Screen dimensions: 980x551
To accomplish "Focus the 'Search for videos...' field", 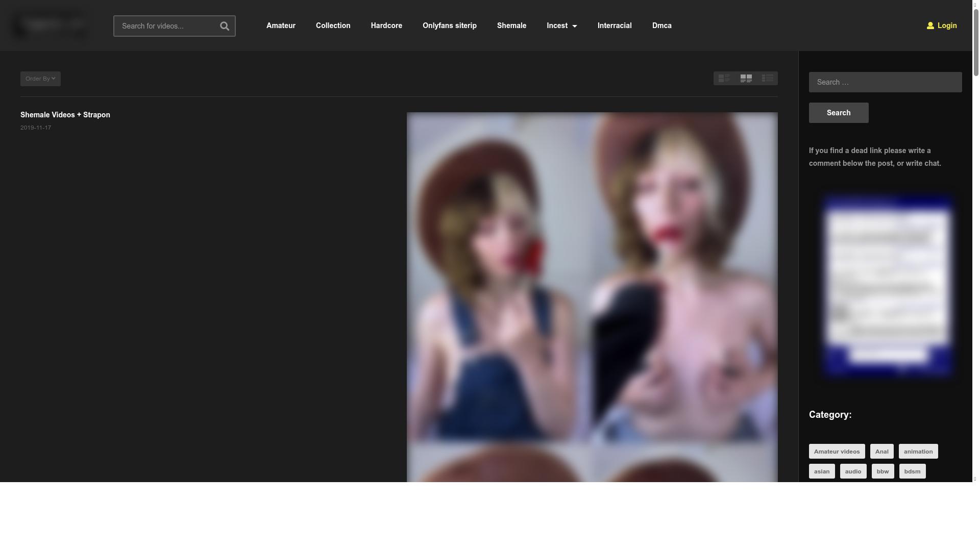I will pyautogui.click(x=166, y=26).
